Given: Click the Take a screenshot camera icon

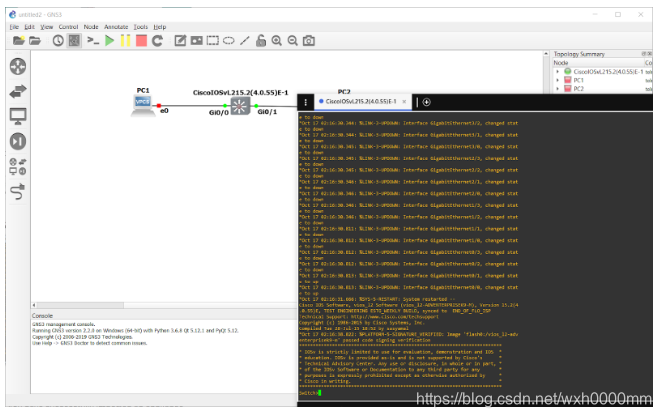Looking at the screenshot, I should tap(309, 41).
